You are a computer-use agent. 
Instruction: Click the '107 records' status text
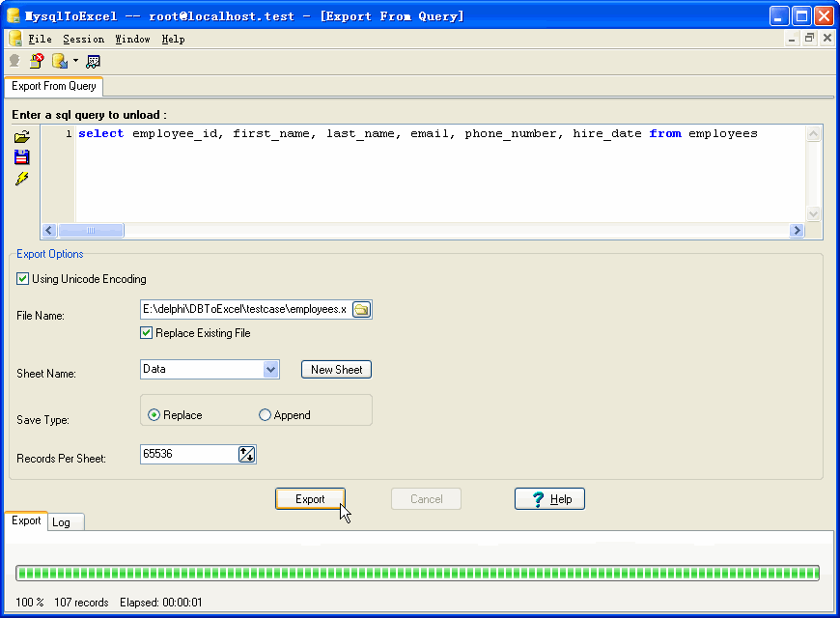tap(81, 603)
